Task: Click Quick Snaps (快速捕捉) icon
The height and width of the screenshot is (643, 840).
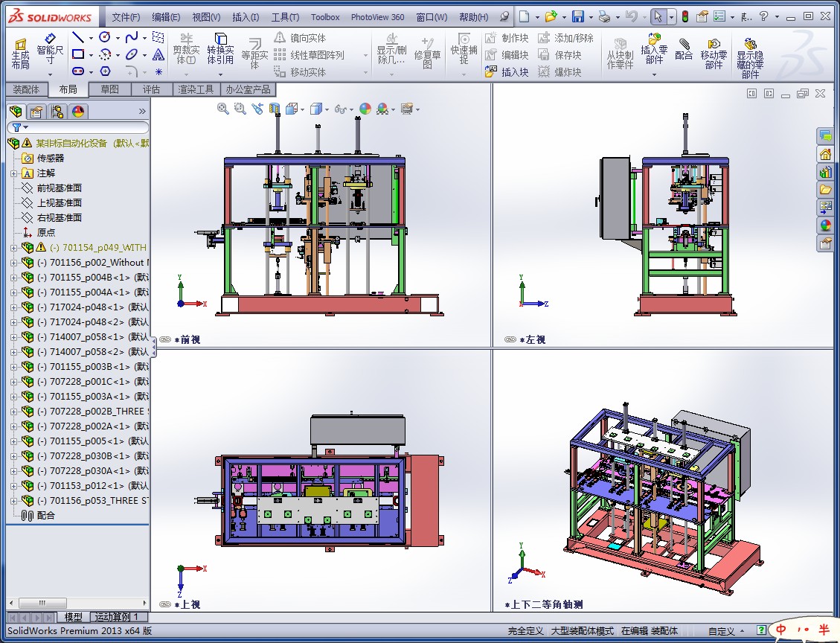Action: pyautogui.click(x=464, y=49)
